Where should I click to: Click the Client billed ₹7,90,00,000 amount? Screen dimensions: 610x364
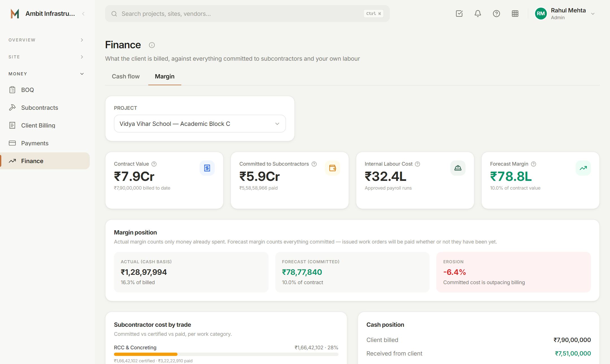pyautogui.click(x=572, y=340)
